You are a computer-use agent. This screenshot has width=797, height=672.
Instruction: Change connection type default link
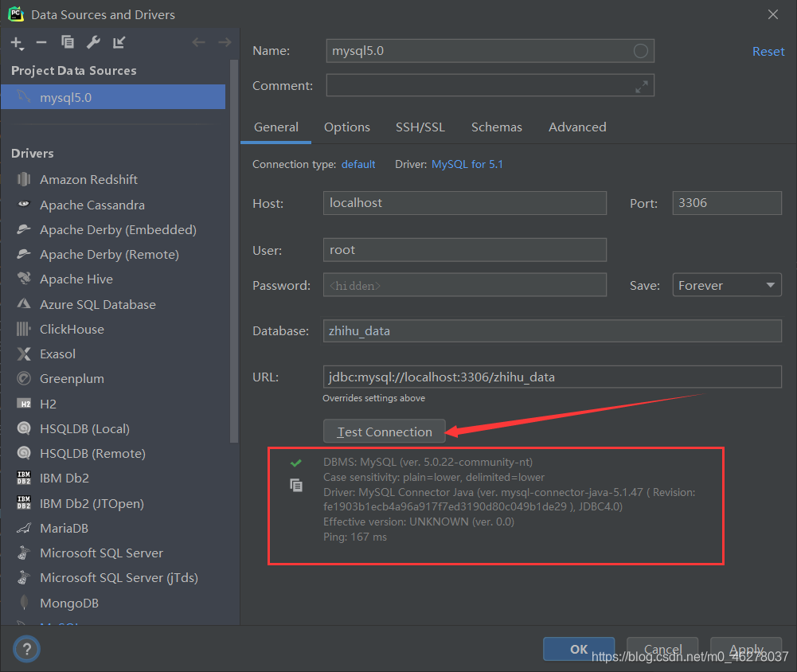coord(358,164)
